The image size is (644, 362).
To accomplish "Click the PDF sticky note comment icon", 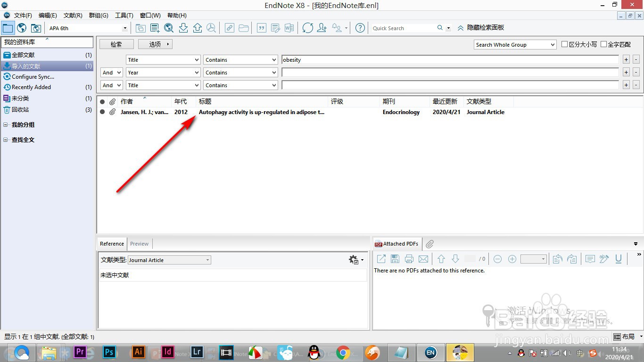I will point(590,259).
